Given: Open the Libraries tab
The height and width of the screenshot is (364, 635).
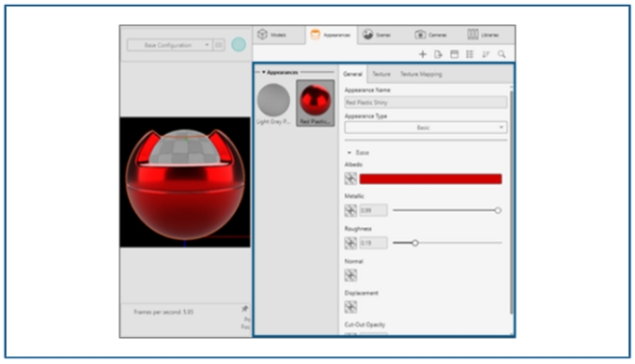Looking at the screenshot, I should pyautogui.click(x=483, y=35).
